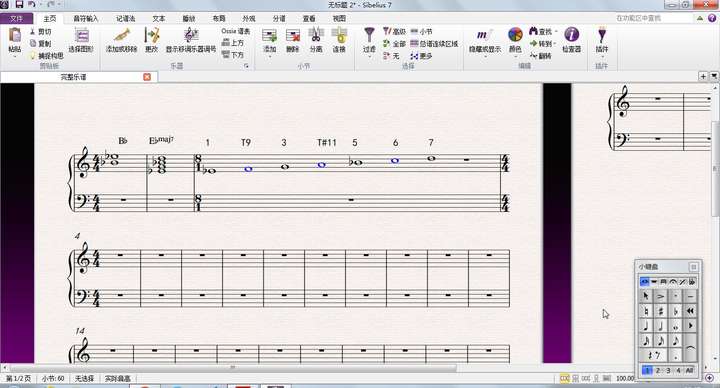Click the 插件 plug-ins plug icon
Image resolution: width=720 pixels, height=388 pixels.
coord(602,36)
